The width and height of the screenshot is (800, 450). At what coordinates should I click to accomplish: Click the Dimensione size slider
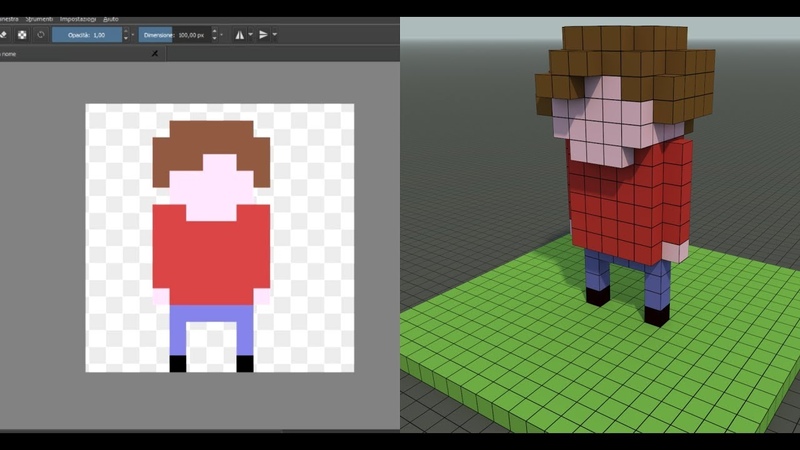click(x=174, y=35)
